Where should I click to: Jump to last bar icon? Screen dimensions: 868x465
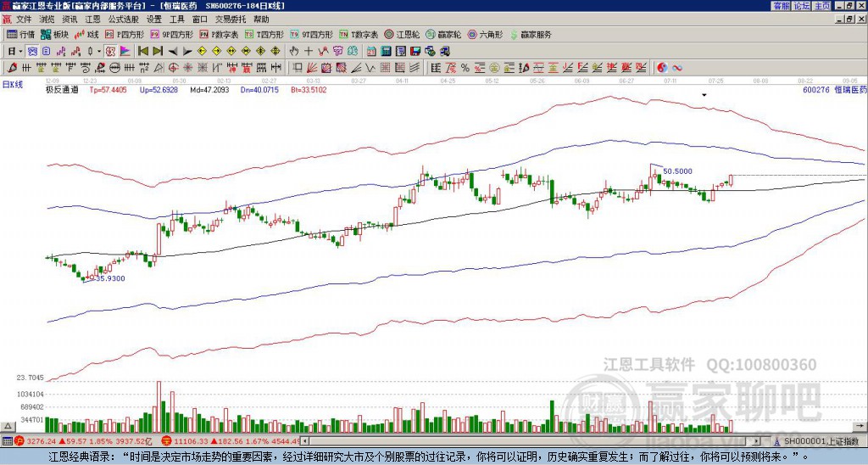click(x=158, y=51)
